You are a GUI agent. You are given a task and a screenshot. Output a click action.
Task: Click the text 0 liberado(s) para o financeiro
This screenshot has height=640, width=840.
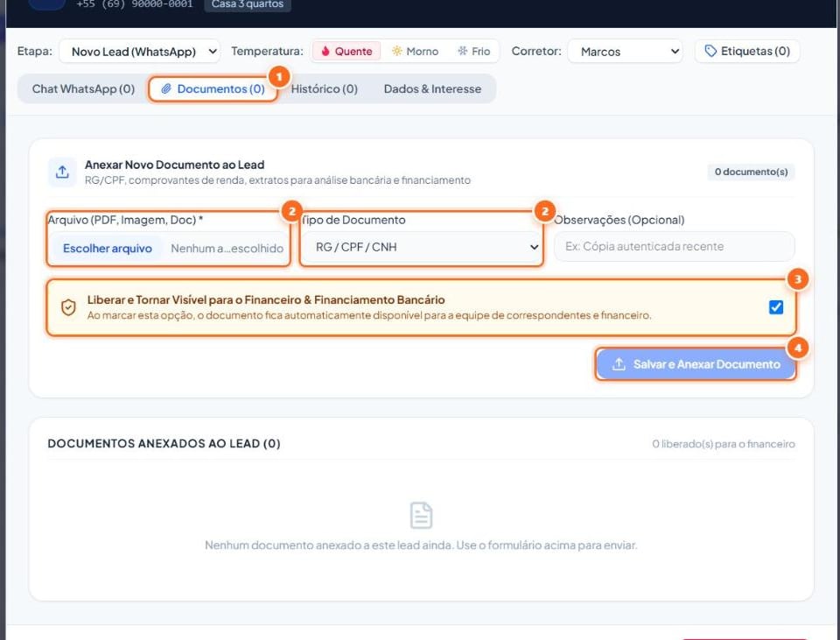coord(724,444)
